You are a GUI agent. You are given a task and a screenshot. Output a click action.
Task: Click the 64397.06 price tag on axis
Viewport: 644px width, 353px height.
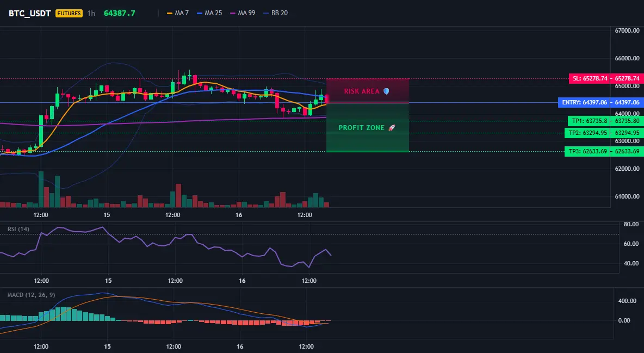click(627, 102)
